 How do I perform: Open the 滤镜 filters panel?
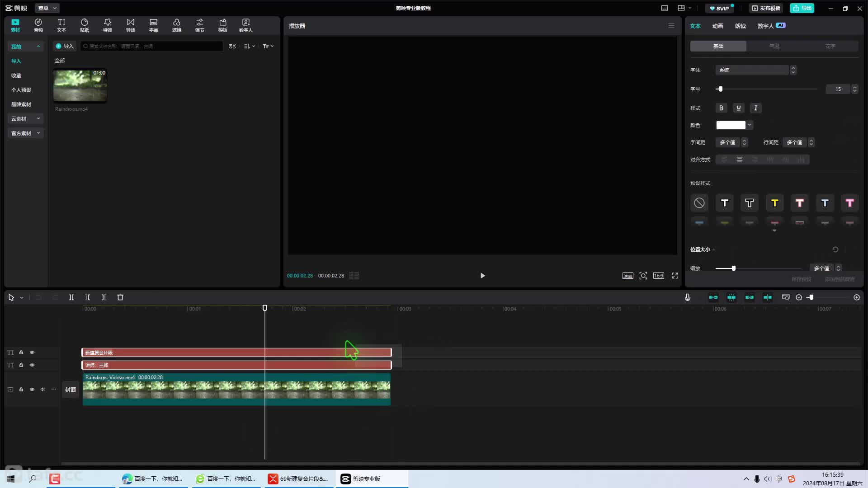pos(177,25)
